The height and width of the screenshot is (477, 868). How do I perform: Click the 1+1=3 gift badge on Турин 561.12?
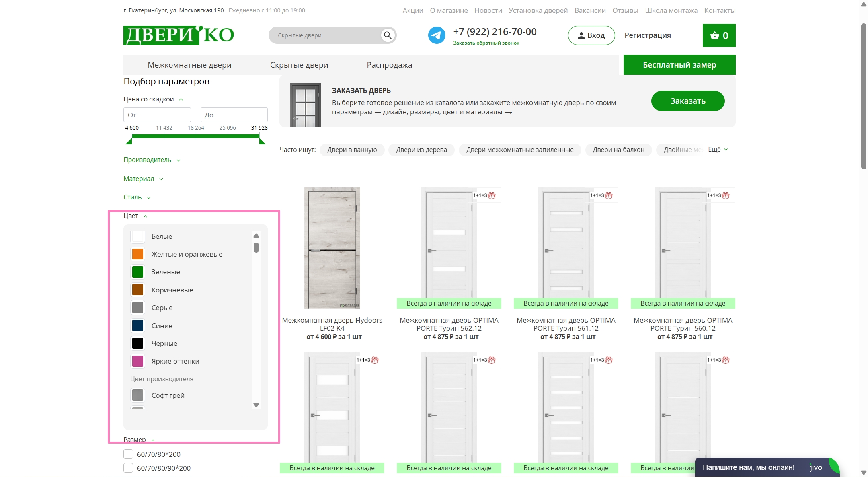(601, 195)
